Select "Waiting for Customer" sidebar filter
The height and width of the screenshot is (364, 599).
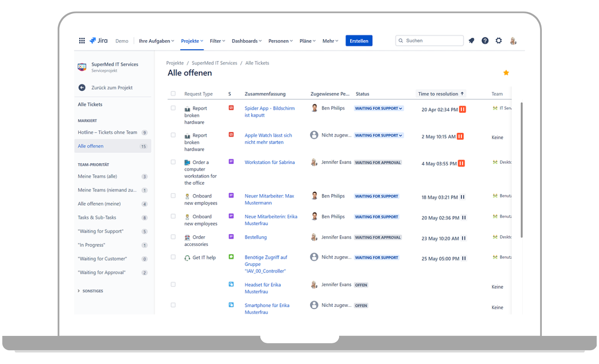[112, 259]
